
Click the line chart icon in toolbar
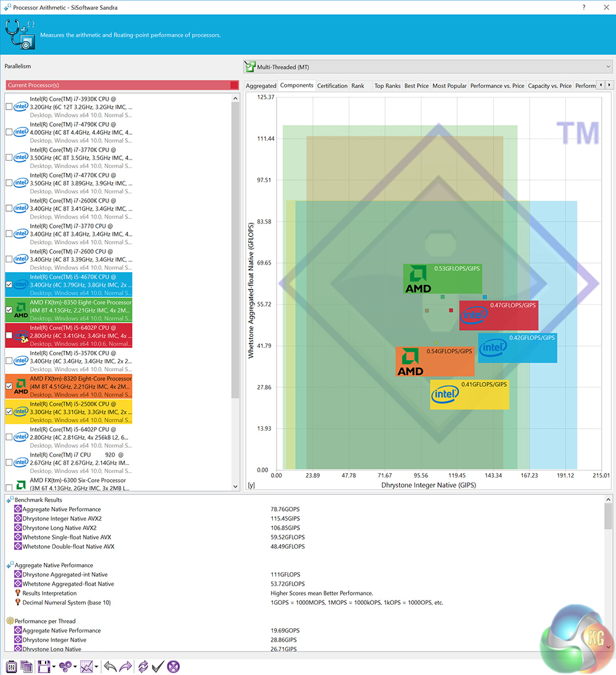(86, 667)
